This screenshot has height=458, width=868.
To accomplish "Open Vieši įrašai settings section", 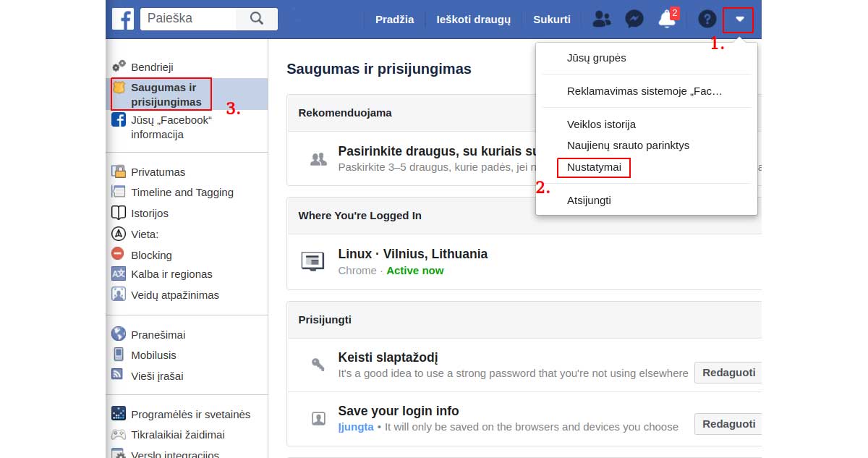I will 157,376.
